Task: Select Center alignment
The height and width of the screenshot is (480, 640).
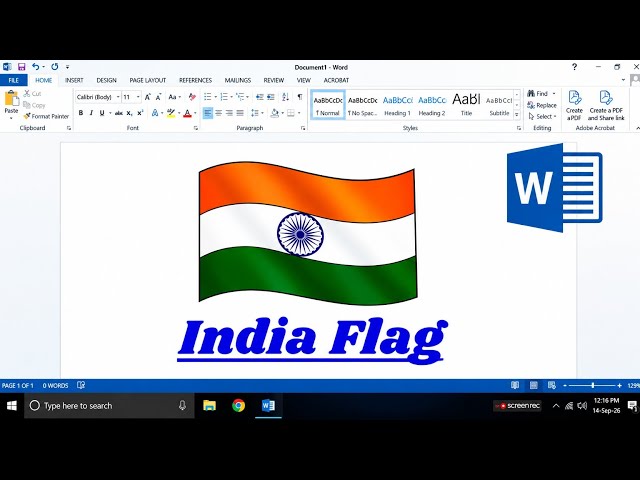Action: (x=219, y=113)
